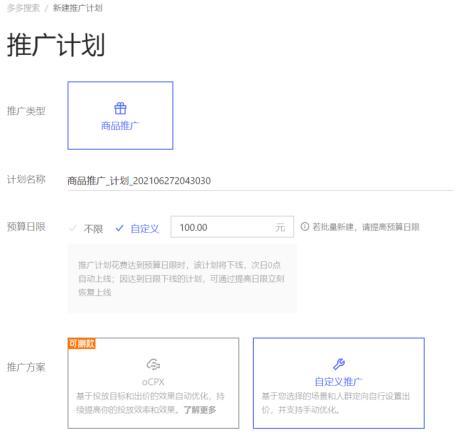
Task: Click the 元 currency unit in budget field
Action: tap(280, 227)
